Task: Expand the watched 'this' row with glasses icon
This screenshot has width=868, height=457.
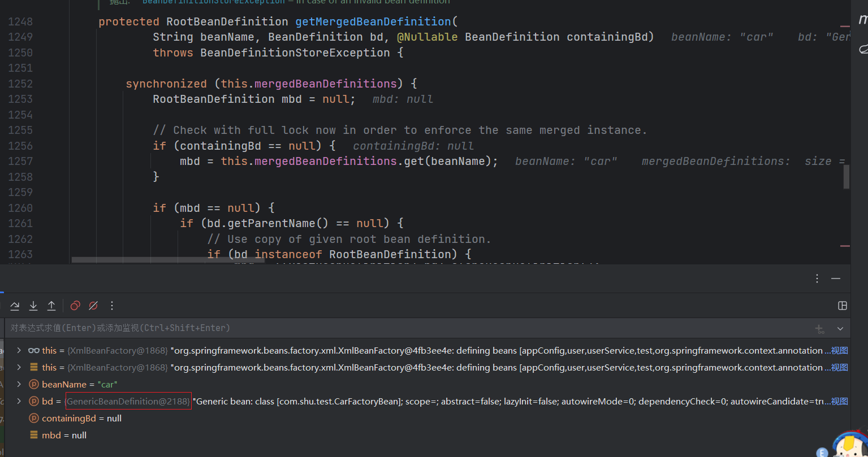Action: (19, 350)
